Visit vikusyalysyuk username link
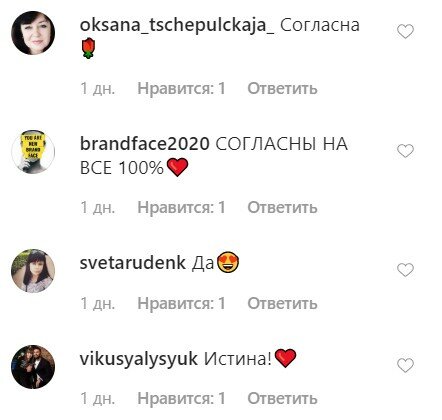The height and width of the screenshot is (420, 442). click(139, 359)
